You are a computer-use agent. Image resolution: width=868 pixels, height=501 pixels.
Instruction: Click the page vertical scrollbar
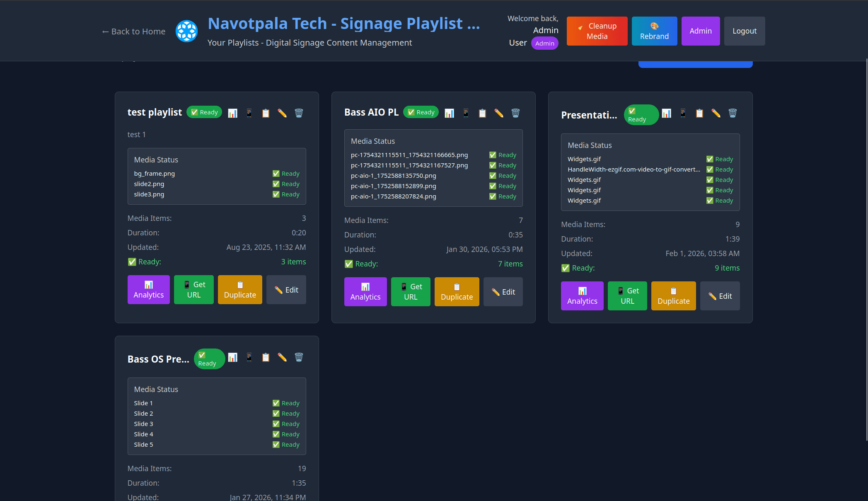tap(866, 249)
